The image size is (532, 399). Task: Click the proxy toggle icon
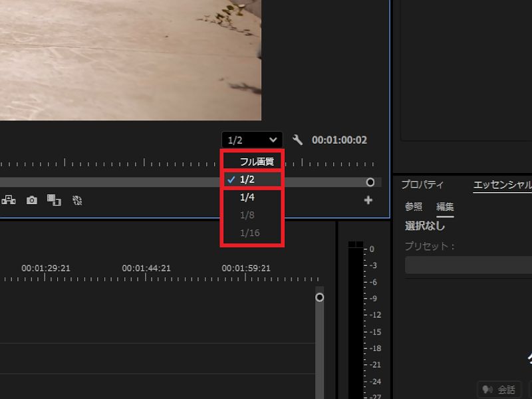click(77, 200)
